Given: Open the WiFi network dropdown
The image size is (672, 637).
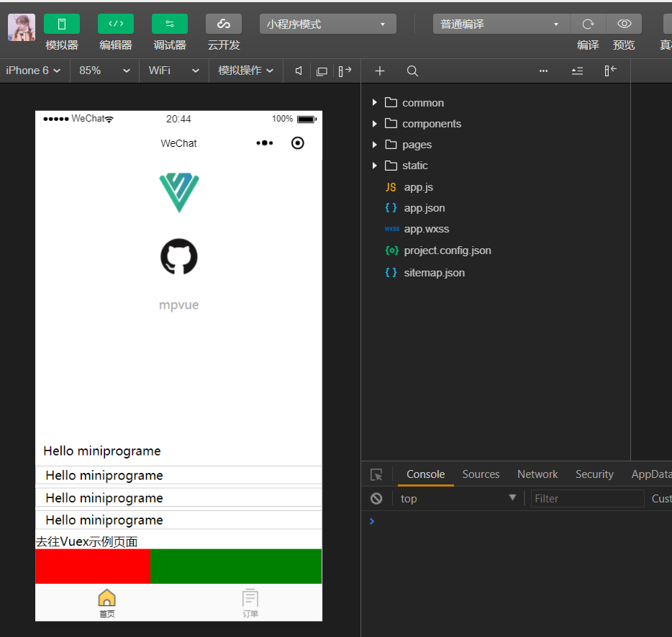Looking at the screenshot, I should [x=174, y=71].
